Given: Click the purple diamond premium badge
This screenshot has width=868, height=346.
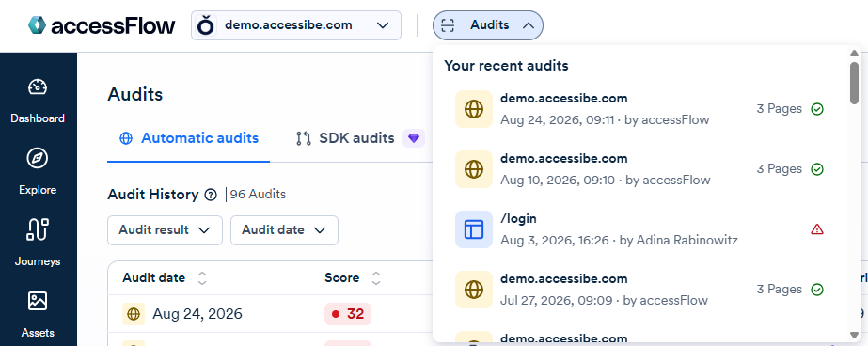Looking at the screenshot, I should [x=414, y=138].
